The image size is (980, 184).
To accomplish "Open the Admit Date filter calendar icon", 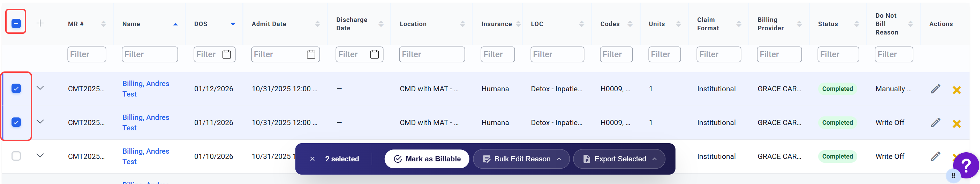I will [x=311, y=54].
